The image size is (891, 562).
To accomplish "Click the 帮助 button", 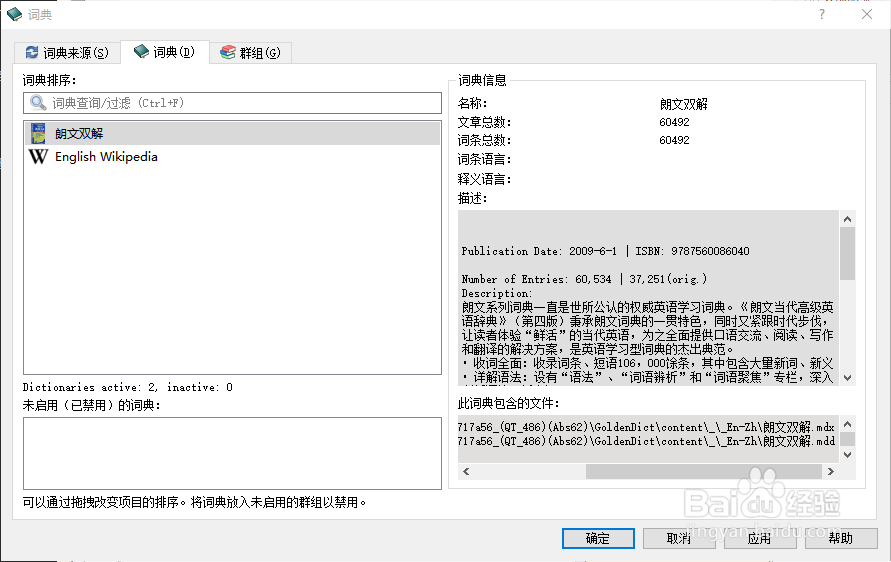I will pyautogui.click(x=840, y=538).
